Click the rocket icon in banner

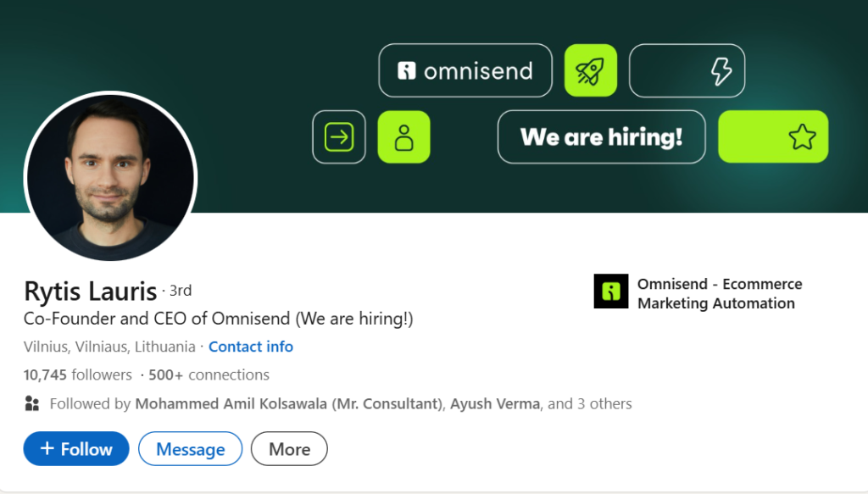[x=590, y=70]
